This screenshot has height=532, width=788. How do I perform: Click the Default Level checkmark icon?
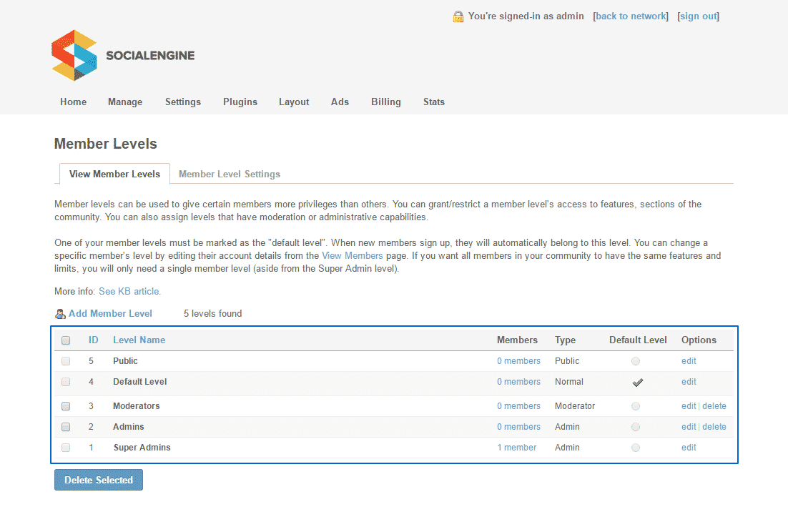coord(637,383)
